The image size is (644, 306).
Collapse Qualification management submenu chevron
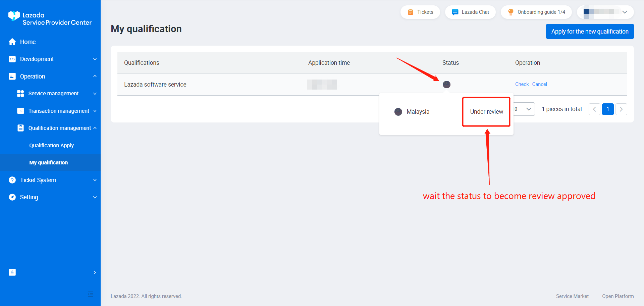95,128
